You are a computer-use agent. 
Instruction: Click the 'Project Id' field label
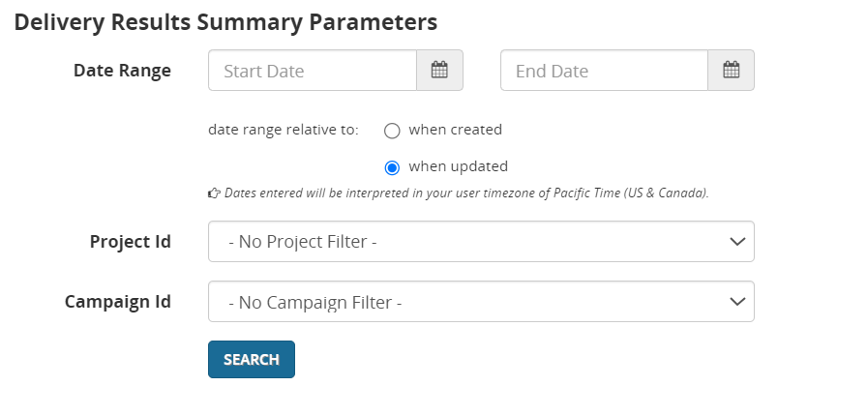tap(130, 242)
